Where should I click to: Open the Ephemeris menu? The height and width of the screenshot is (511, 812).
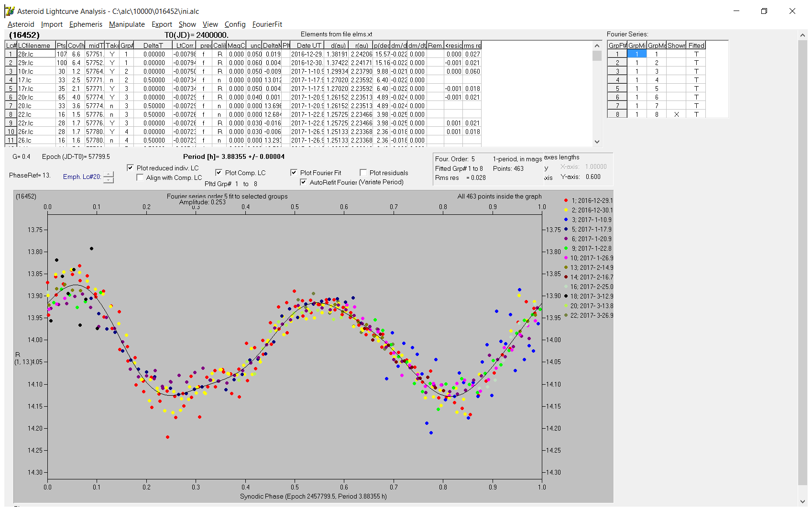coord(86,24)
